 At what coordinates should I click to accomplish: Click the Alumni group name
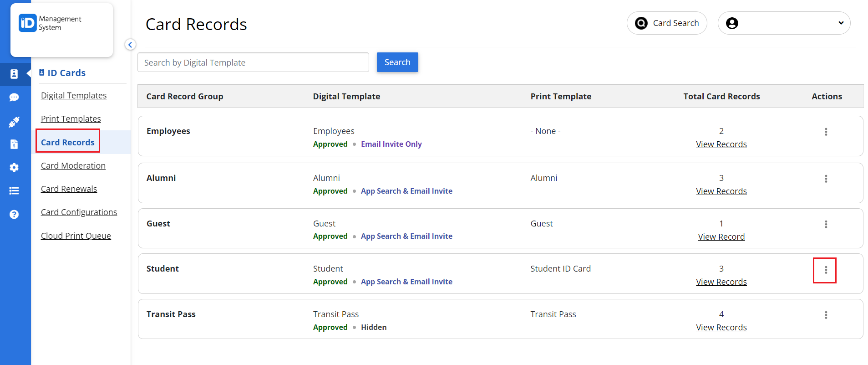coord(161,178)
